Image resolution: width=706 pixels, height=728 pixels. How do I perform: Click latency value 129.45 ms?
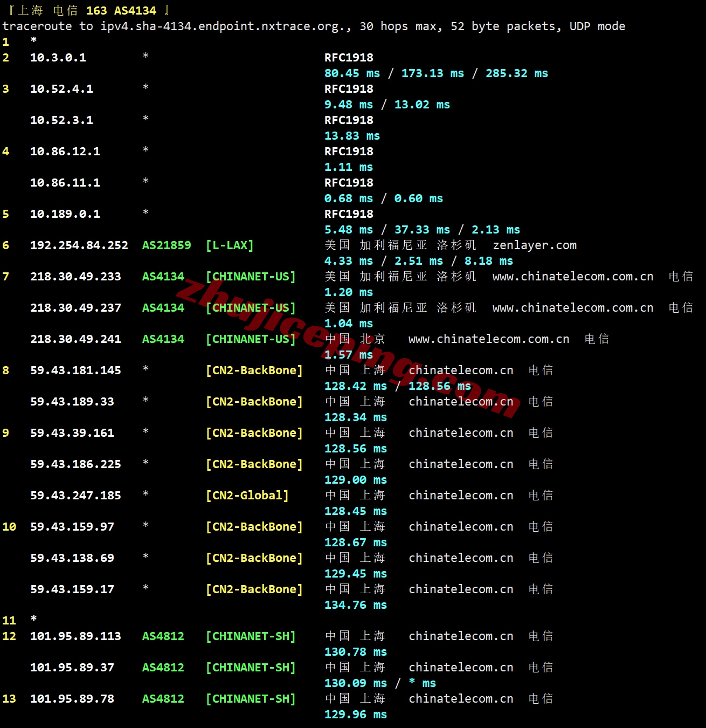pos(356,574)
